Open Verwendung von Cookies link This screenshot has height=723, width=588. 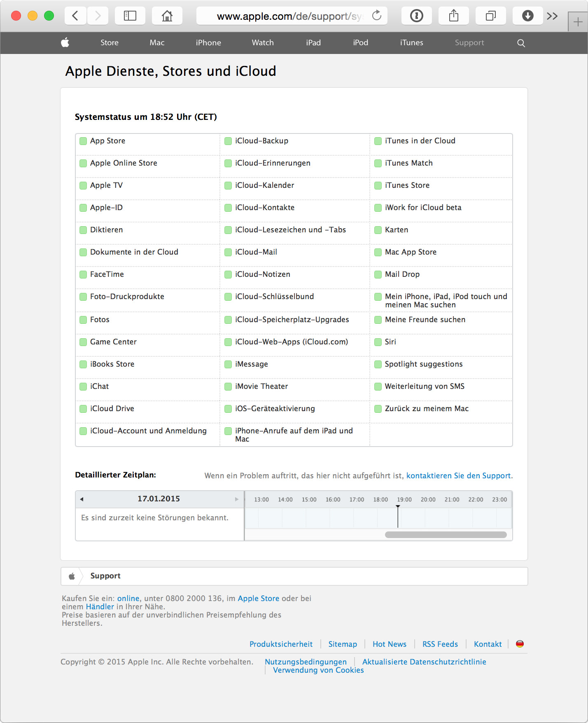(x=318, y=670)
